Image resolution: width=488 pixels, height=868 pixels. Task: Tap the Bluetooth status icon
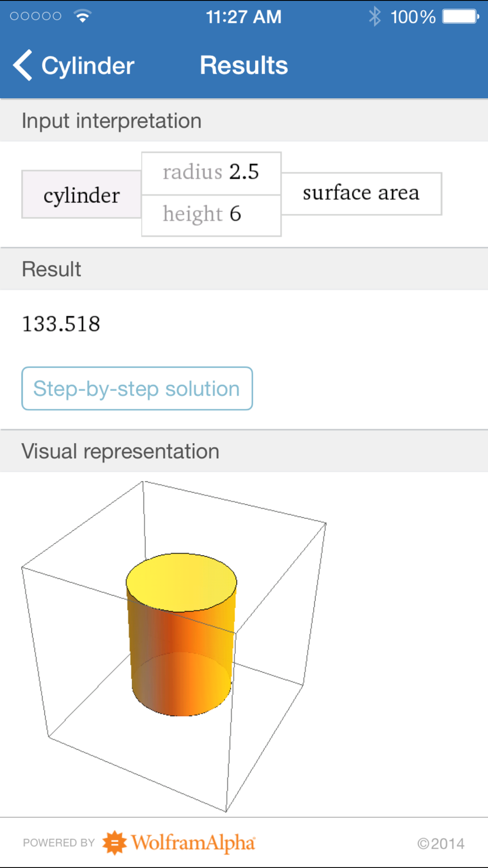pos(375,17)
